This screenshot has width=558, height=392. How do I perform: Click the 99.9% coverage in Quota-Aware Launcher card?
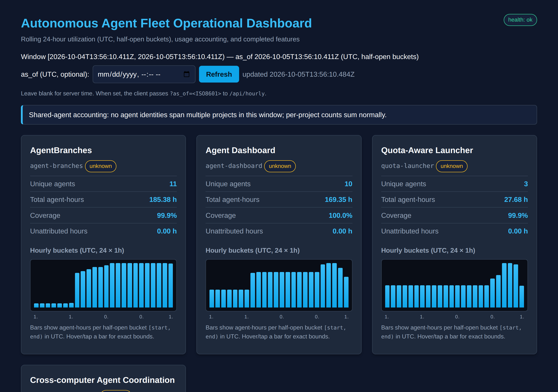coord(518,215)
